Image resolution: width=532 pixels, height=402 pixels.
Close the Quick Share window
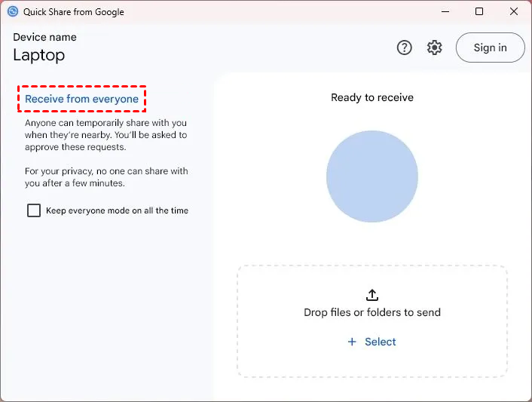pos(514,12)
